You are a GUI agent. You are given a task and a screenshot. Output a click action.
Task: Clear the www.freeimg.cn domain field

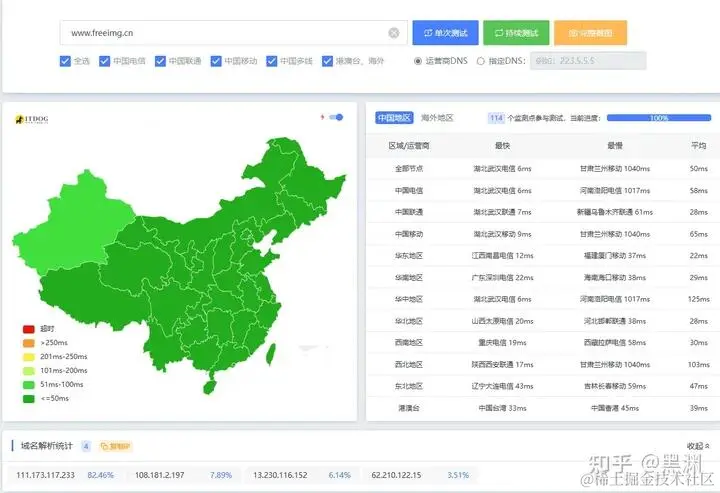[394, 33]
